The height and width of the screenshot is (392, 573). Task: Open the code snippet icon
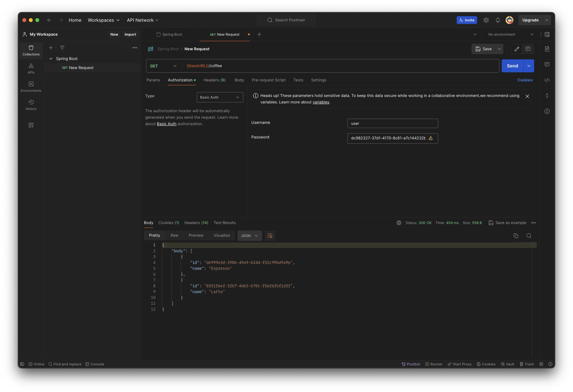tap(547, 80)
